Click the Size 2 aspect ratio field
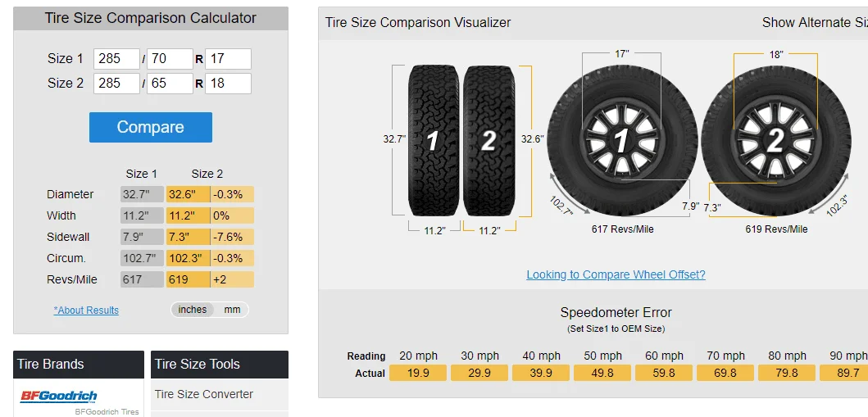868x417 pixels. tap(170, 83)
